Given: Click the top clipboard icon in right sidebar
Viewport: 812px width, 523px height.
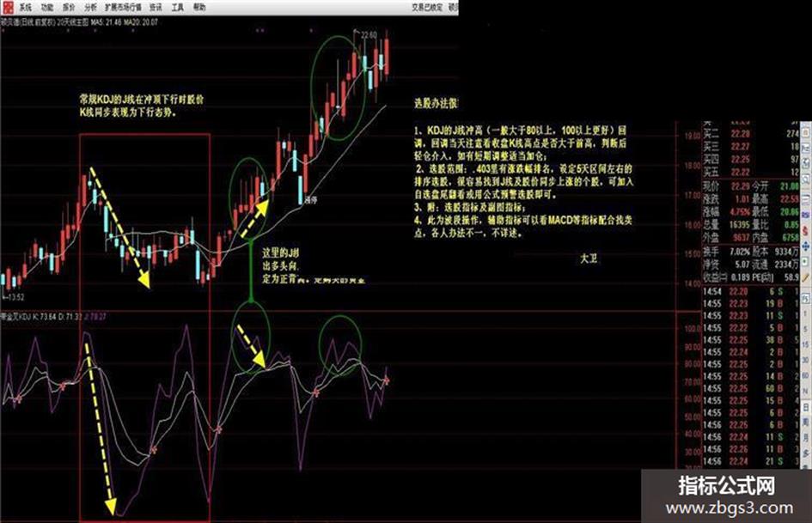Looking at the screenshot, I should [806, 134].
